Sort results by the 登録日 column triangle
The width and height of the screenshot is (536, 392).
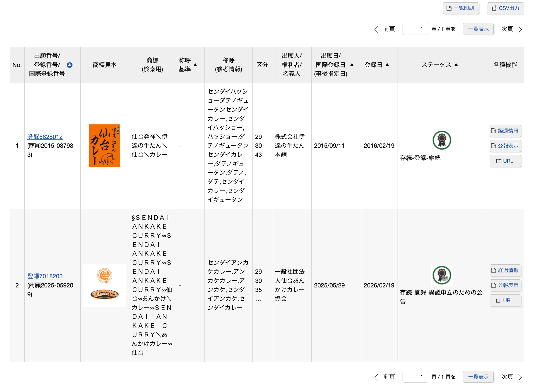(387, 65)
